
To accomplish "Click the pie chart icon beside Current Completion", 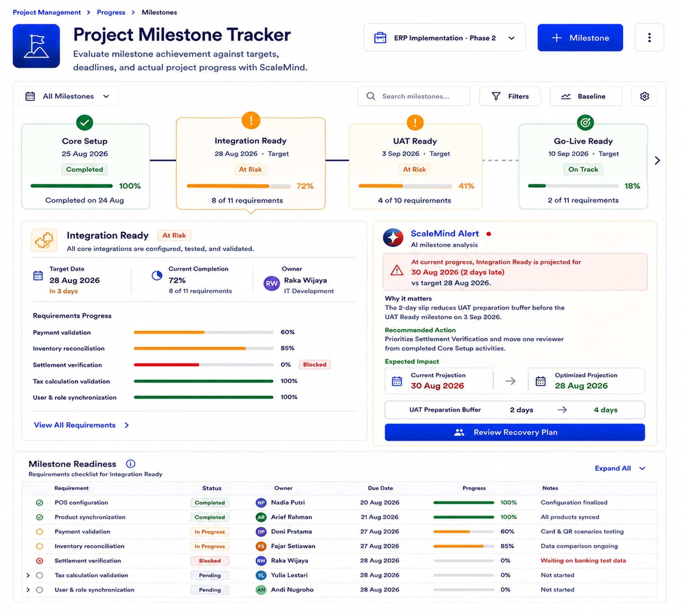I will (x=157, y=276).
